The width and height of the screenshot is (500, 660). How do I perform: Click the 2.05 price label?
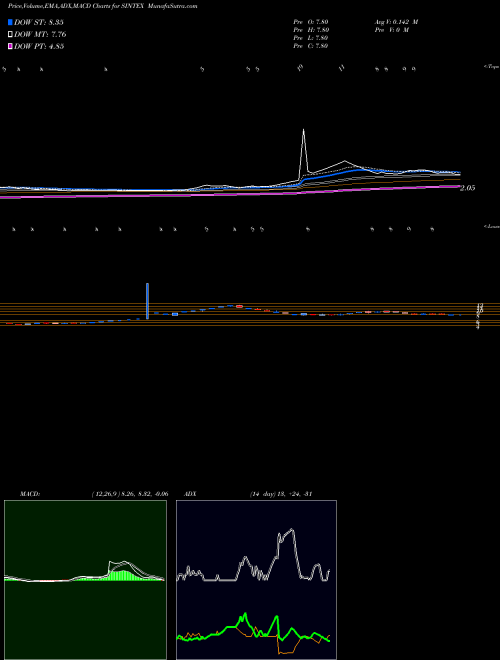(468, 189)
